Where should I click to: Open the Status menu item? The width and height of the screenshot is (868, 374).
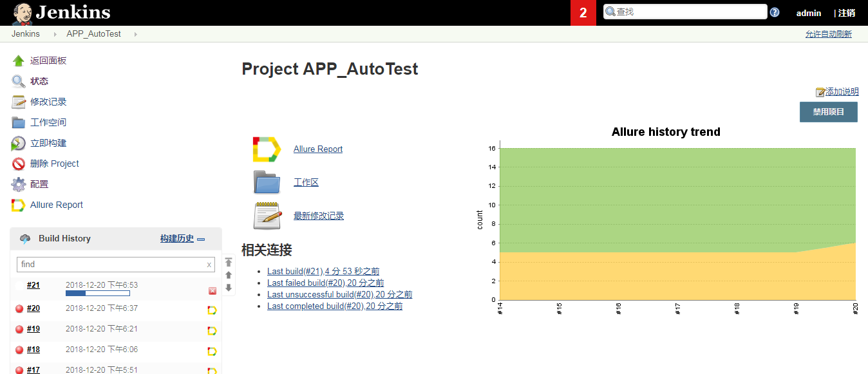point(39,82)
